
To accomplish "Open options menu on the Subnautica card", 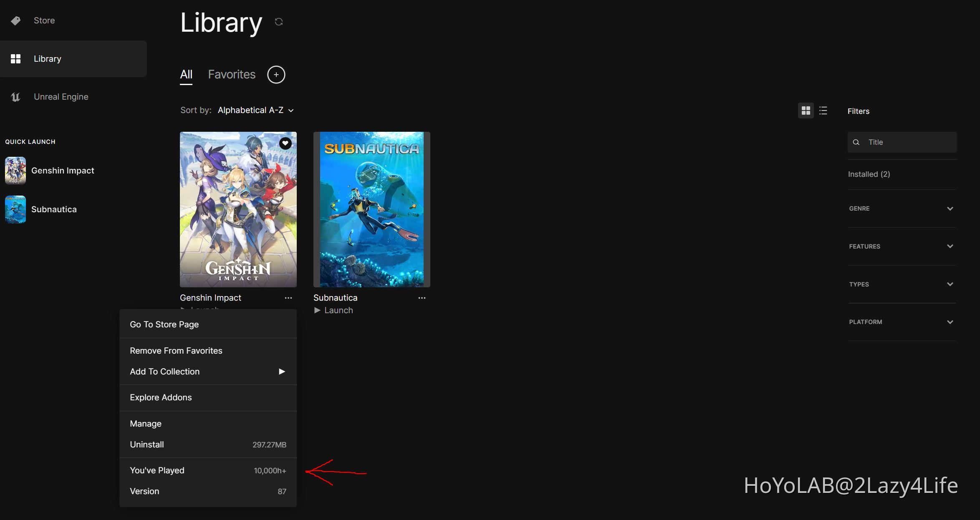I will pyautogui.click(x=422, y=297).
